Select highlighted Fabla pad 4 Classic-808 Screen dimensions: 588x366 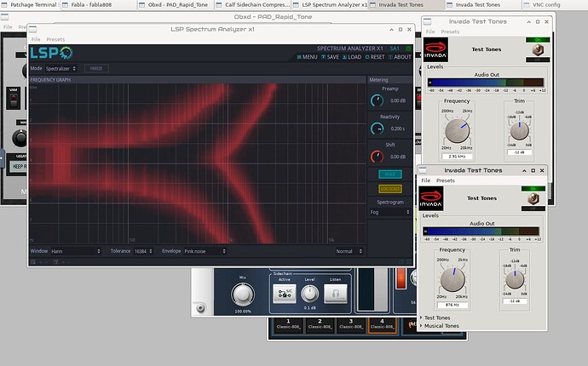point(382,324)
